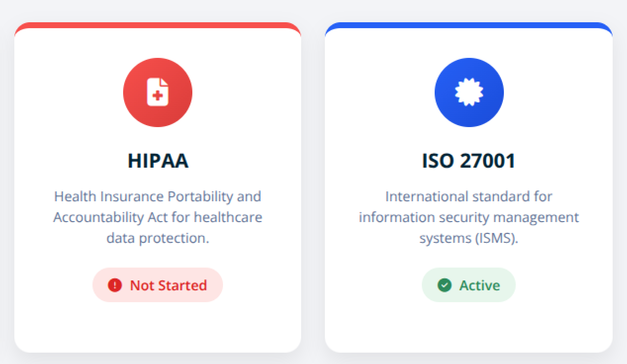The image size is (627, 364).
Task: Click "International standard for" text line
Action: click(x=469, y=196)
